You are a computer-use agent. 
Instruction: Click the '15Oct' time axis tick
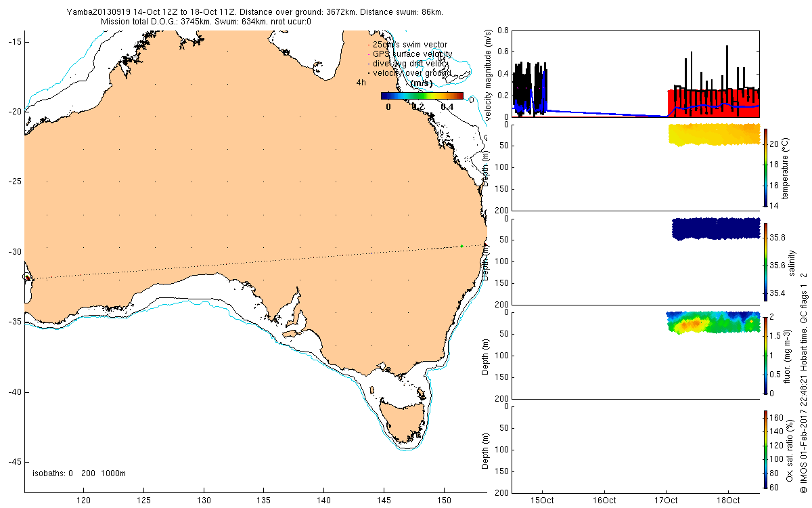tap(543, 501)
